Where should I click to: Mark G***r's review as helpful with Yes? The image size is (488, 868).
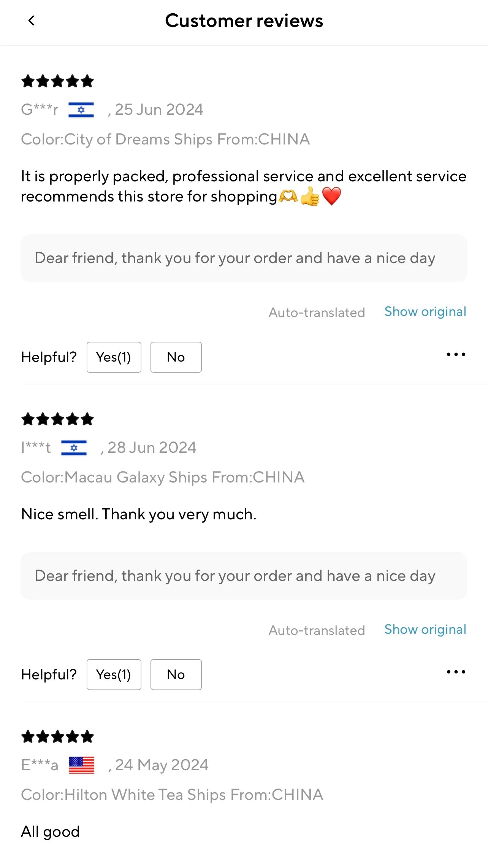(x=114, y=357)
